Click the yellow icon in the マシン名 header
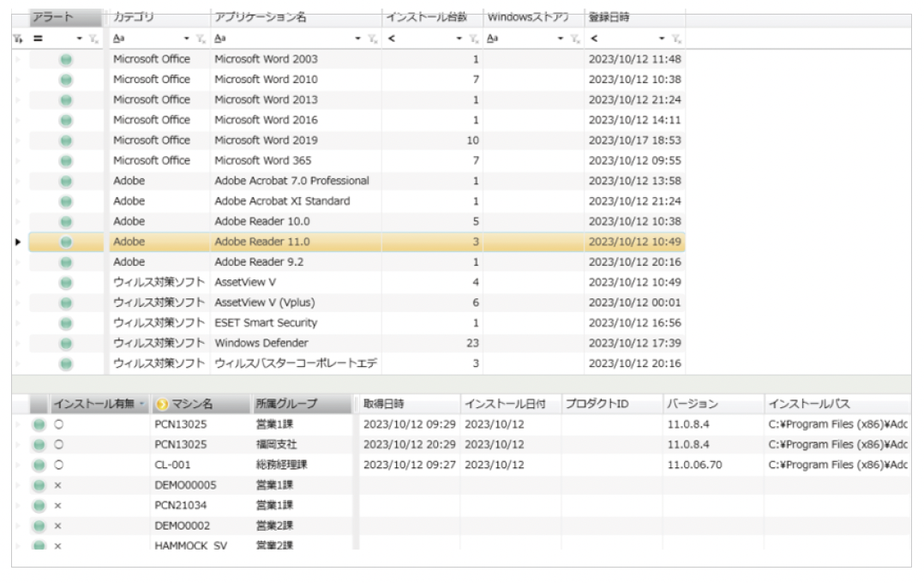The height and width of the screenshot is (583, 924). 162,405
